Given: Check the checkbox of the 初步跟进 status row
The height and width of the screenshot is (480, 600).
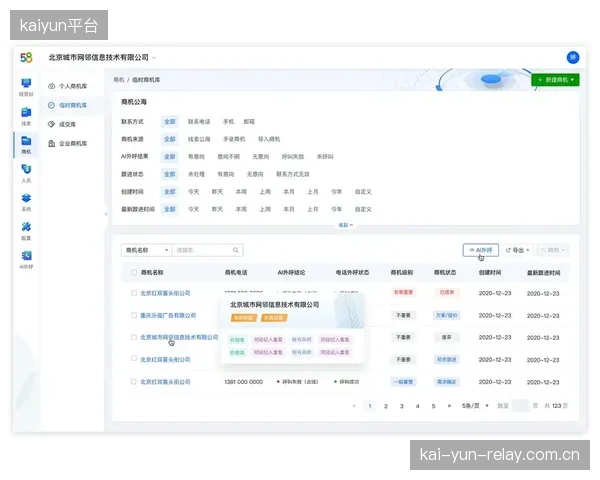Looking at the screenshot, I should [134, 358].
